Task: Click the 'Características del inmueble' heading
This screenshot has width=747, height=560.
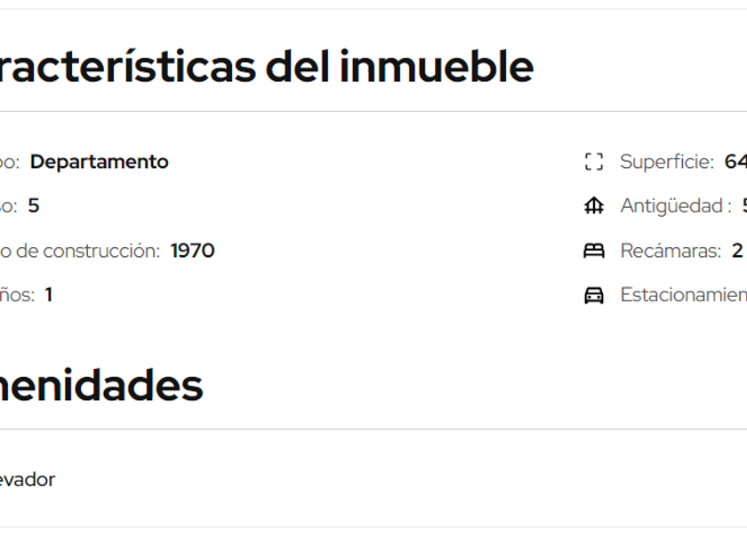Action: [265, 67]
